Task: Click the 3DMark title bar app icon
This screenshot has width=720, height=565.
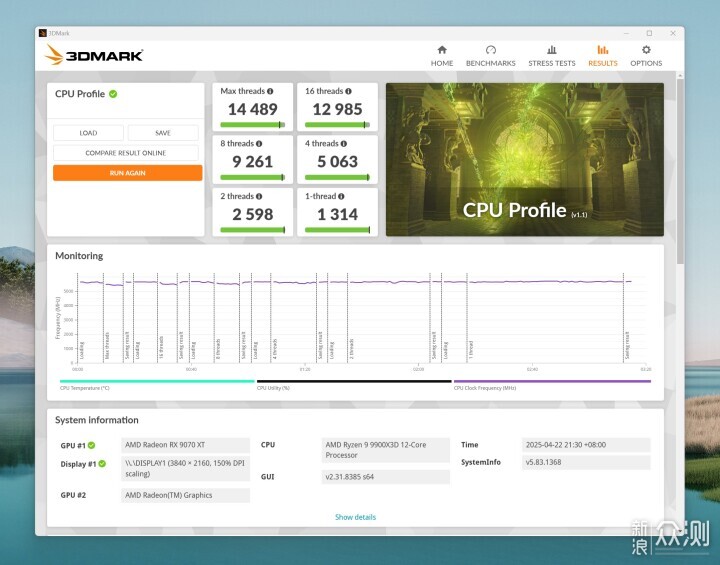Action: [43, 33]
